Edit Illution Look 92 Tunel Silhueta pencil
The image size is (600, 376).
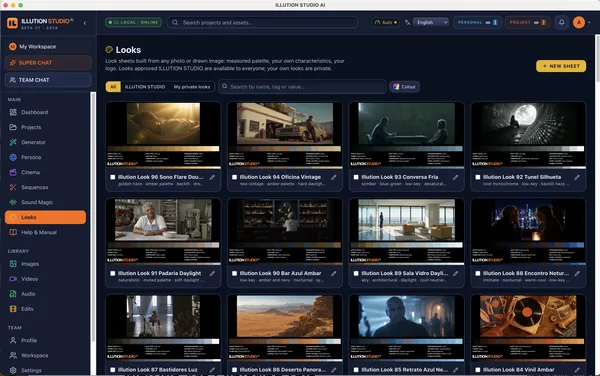pyautogui.click(x=577, y=177)
